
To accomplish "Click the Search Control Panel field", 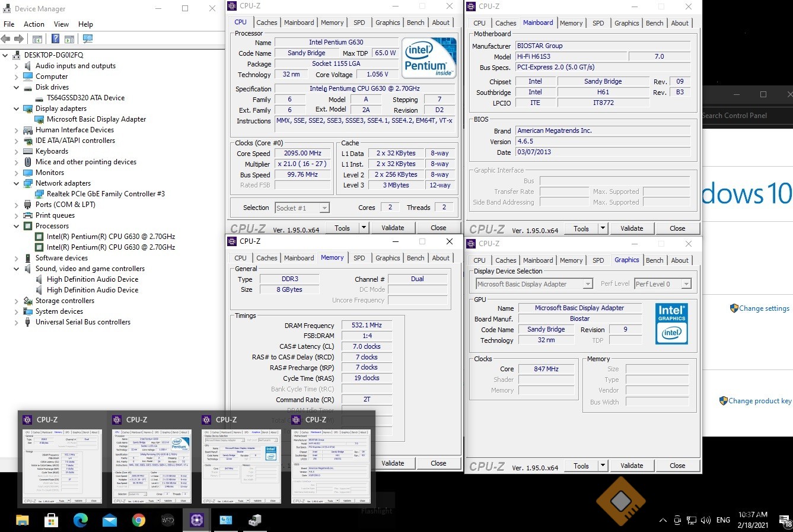I will click(747, 116).
